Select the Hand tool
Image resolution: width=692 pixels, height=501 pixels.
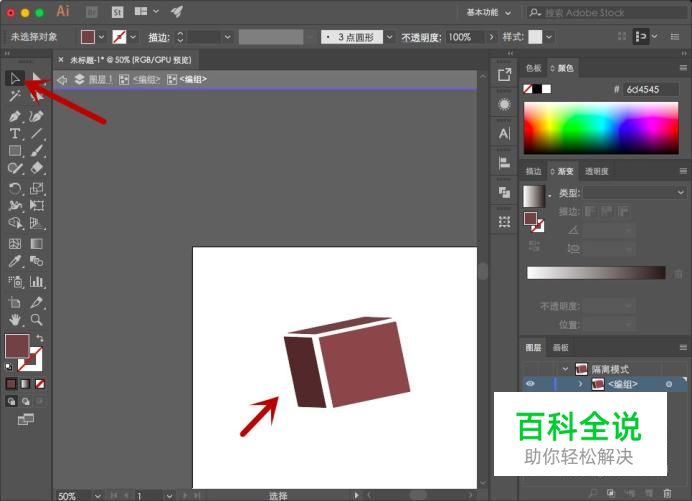pyautogui.click(x=15, y=320)
